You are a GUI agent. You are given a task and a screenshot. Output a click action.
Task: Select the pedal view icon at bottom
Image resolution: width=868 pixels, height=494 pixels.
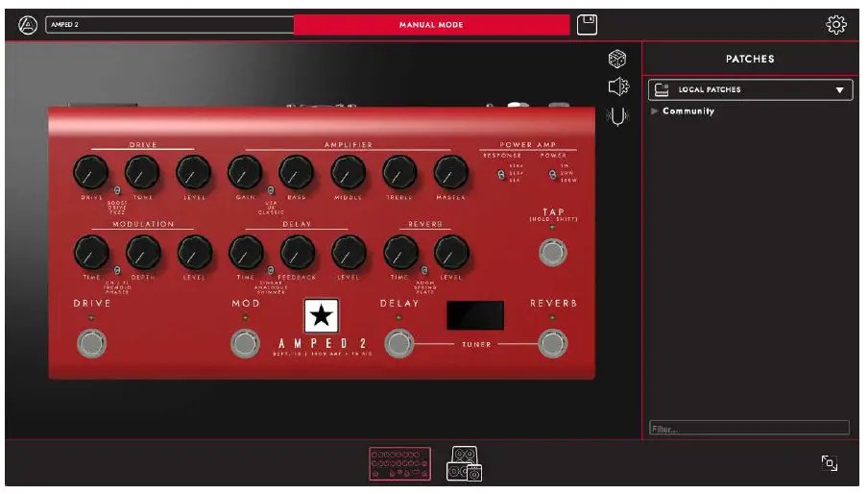coord(399,463)
